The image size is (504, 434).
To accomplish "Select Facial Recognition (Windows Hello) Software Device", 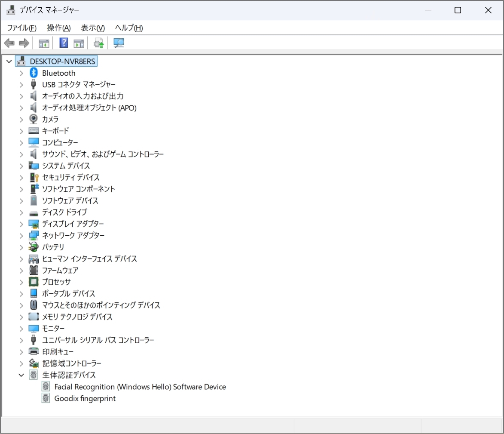I will pos(140,387).
